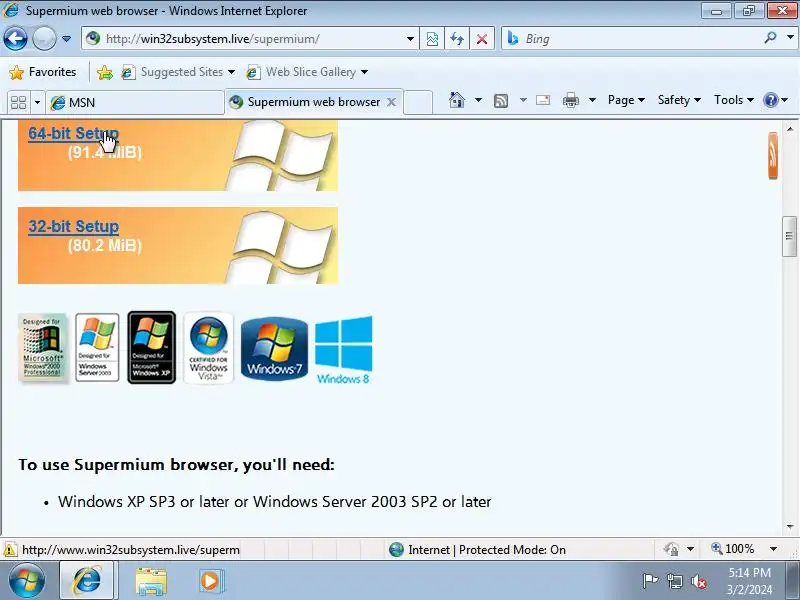The height and width of the screenshot is (600, 800).
Task: Click the Print icon
Action: coord(570,100)
